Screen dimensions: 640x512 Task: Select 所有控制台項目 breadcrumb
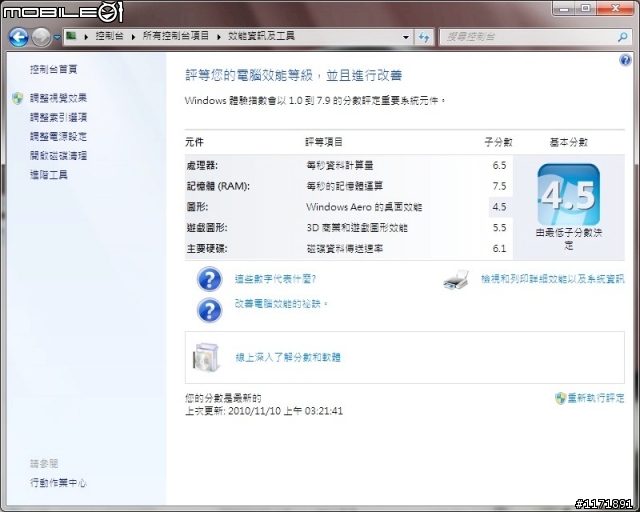point(176,36)
